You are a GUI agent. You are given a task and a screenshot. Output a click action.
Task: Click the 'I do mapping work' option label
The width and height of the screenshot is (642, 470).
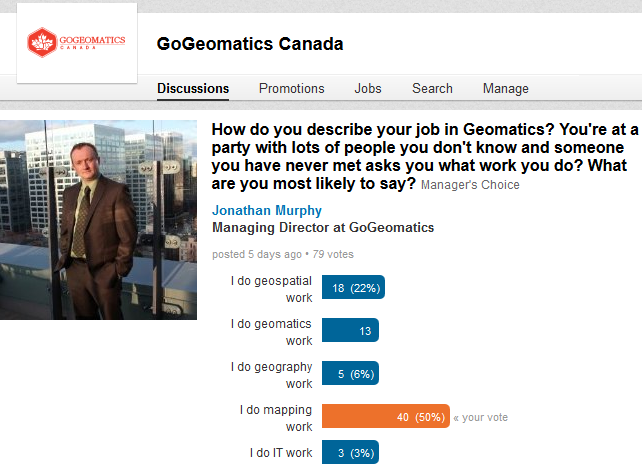click(x=275, y=417)
